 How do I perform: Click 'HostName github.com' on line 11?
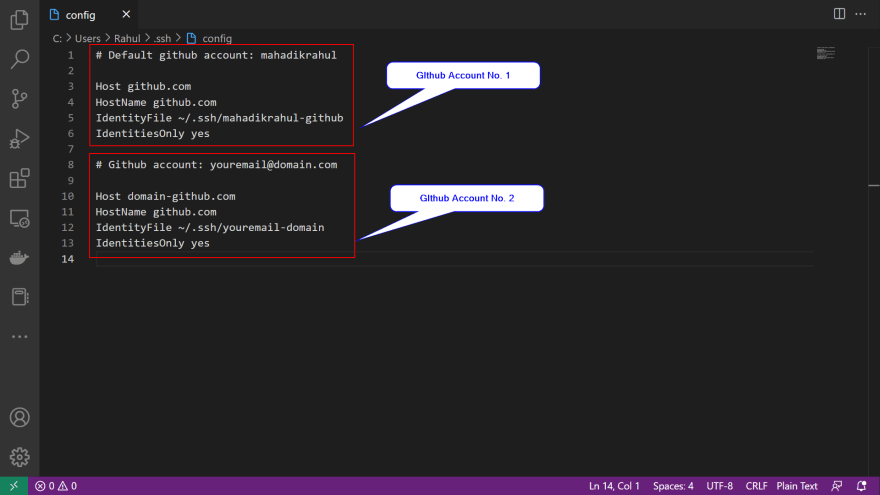[x=156, y=212]
